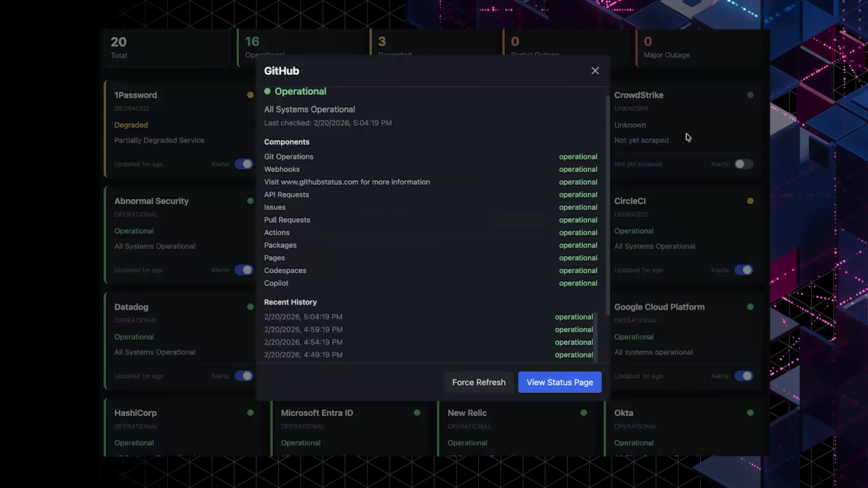
Task: Click the Recent History section heading
Action: click(290, 302)
